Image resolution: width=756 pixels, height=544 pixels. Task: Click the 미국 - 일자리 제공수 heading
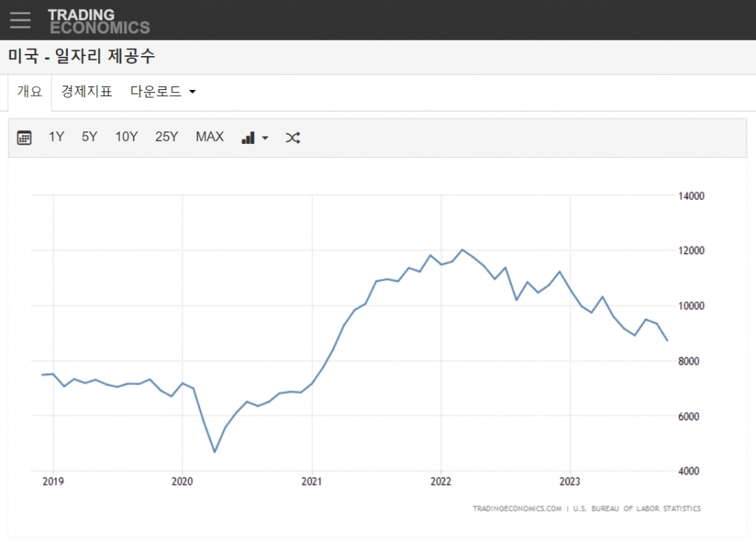pos(81,56)
